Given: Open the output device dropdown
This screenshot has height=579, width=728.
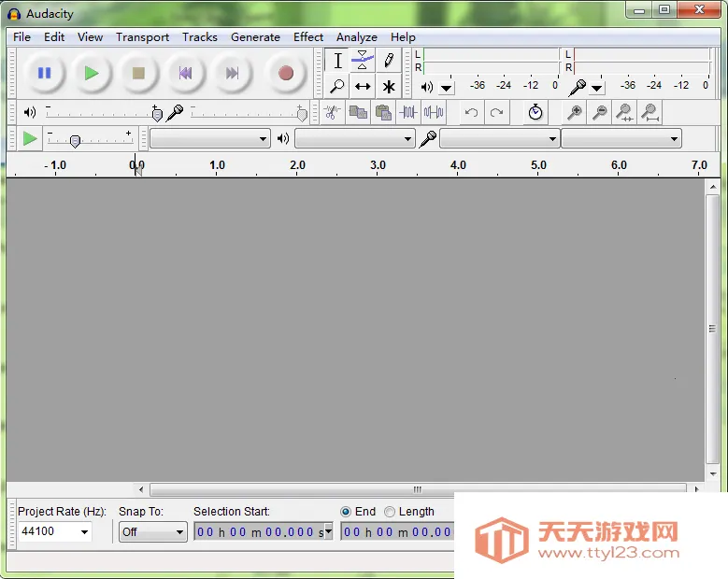Looking at the screenshot, I should pyautogui.click(x=355, y=139).
